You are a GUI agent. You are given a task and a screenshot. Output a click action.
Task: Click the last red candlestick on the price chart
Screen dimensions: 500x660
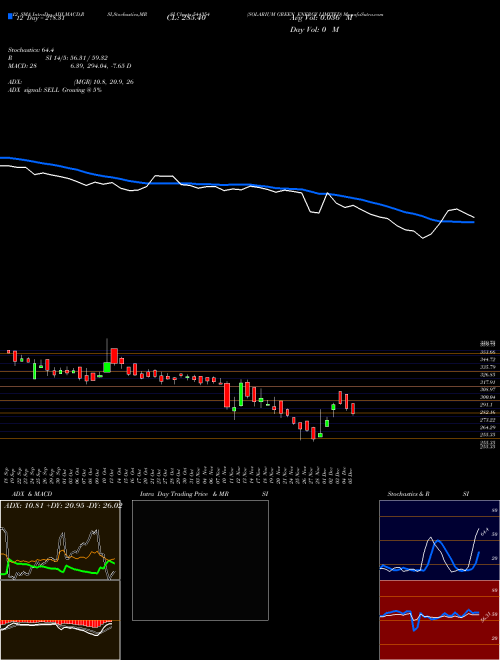353,408
